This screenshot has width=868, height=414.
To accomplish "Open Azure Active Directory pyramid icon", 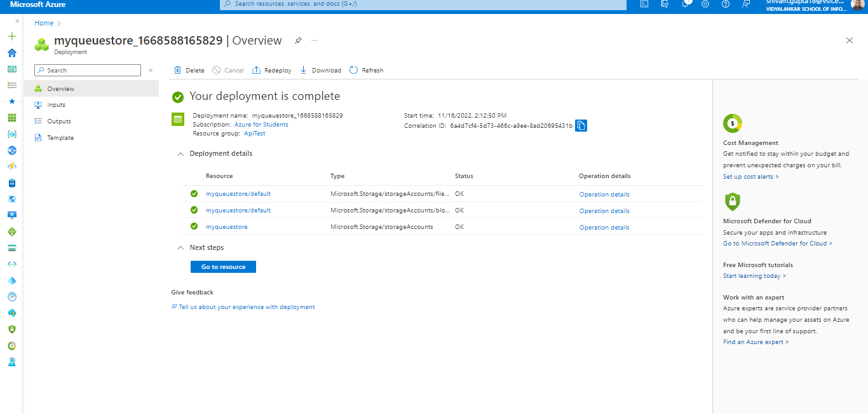I will pos(11,280).
